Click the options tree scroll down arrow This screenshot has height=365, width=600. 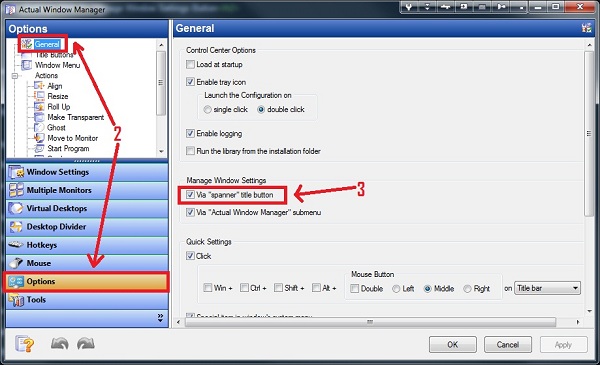pos(161,151)
